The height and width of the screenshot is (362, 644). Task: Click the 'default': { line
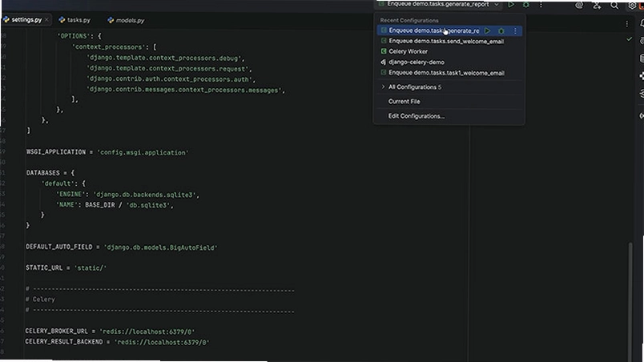[63, 183]
